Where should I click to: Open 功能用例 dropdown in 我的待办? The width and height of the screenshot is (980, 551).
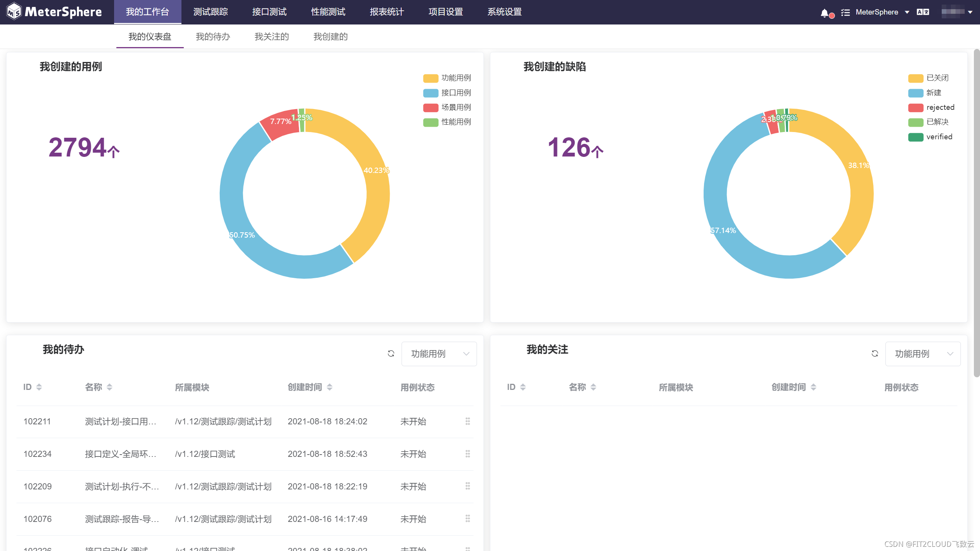tap(439, 354)
